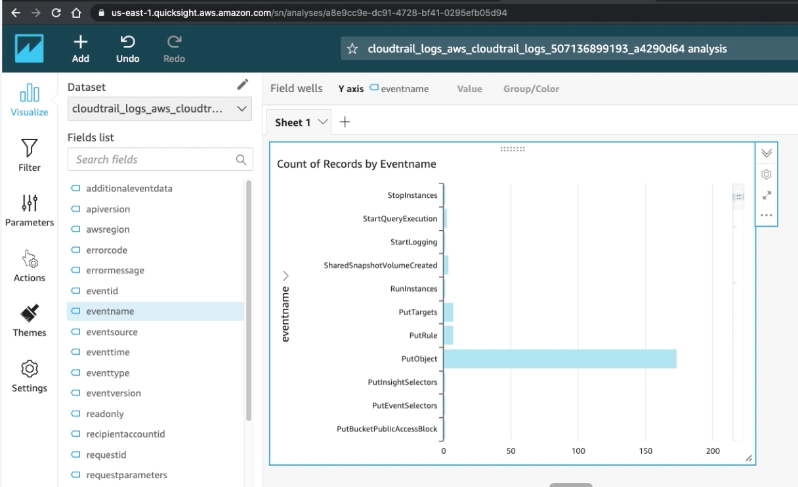Screen dimensions: 798x487
Task: Click the PutObject bar in chart
Action: [x=560, y=359]
